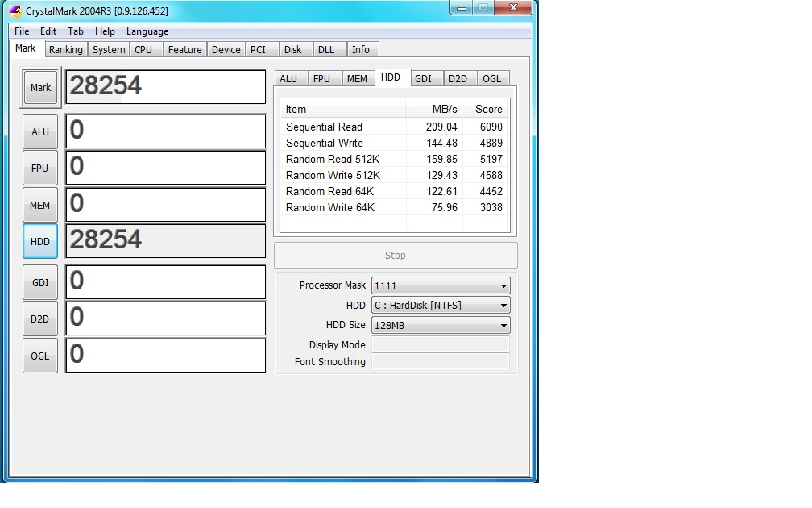Select the Random Write 64K row
Viewport: 812px width, 508px height.
pos(395,207)
